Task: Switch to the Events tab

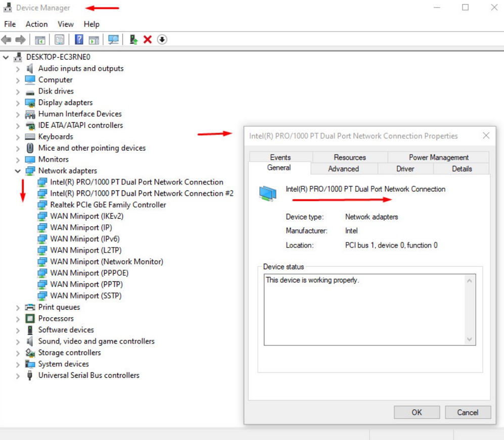Action: click(x=280, y=157)
